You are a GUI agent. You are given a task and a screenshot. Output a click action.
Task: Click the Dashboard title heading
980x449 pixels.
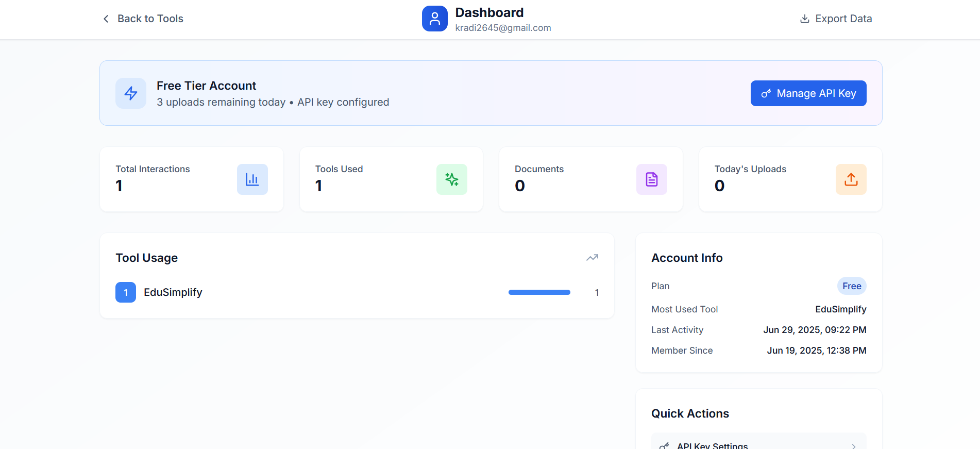pyautogui.click(x=489, y=12)
